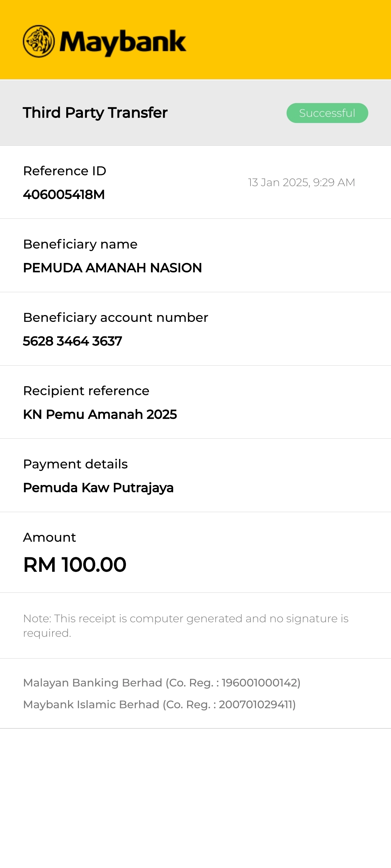Select the Pemuda Kaw Putrajaya payment detail
The width and height of the screenshot is (391, 868).
[x=98, y=488]
